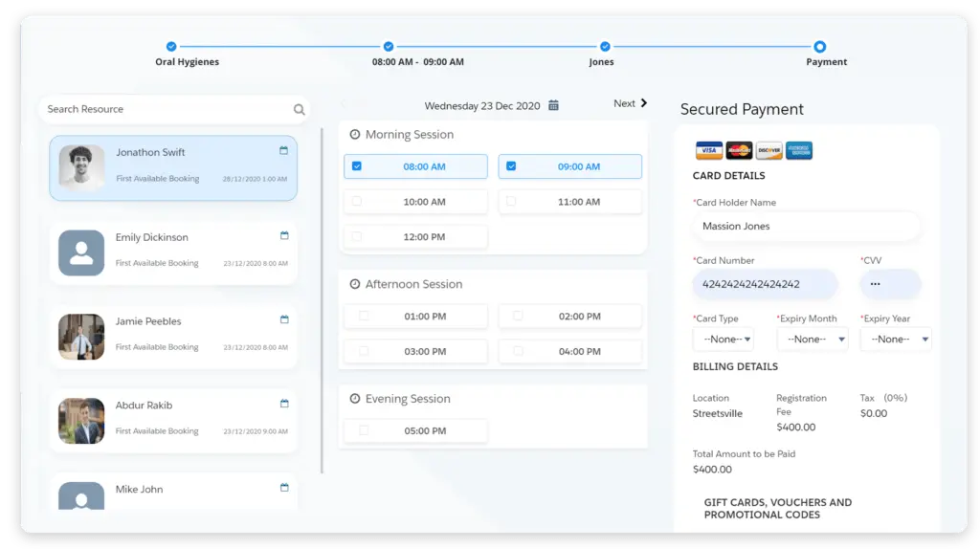Check the 10:00 AM time slot
Viewport: 980px width, 549px height.
357,201
